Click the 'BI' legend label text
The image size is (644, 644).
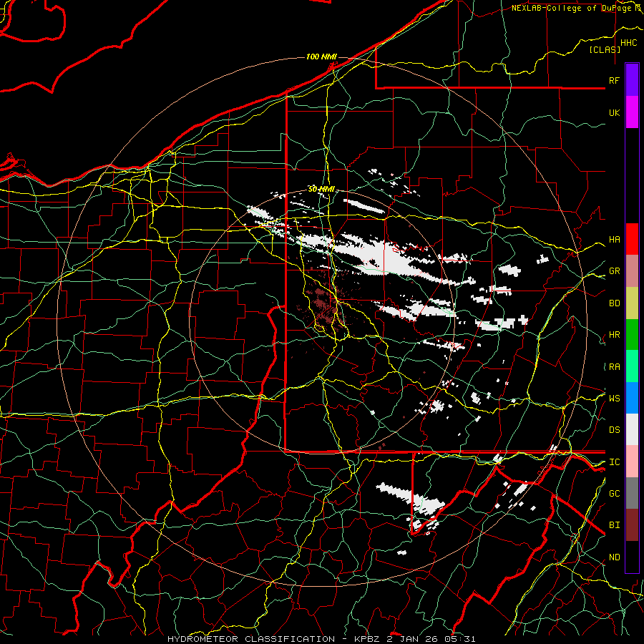tap(614, 525)
